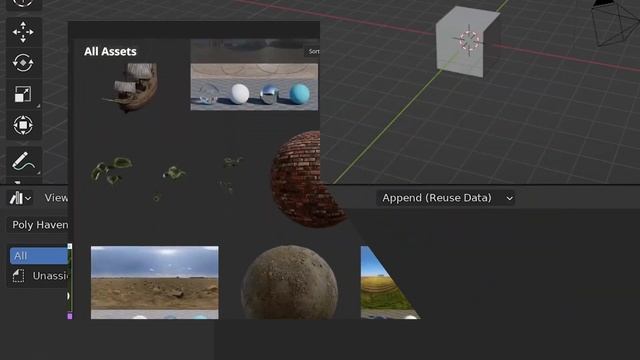The height and width of the screenshot is (360, 640).
Task: Open the Asset Browser editor type menu
Action: (x=20, y=198)
